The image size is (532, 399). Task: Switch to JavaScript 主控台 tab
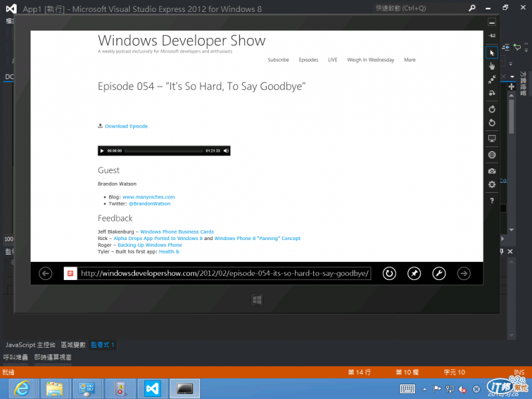(x=30, y=344)
